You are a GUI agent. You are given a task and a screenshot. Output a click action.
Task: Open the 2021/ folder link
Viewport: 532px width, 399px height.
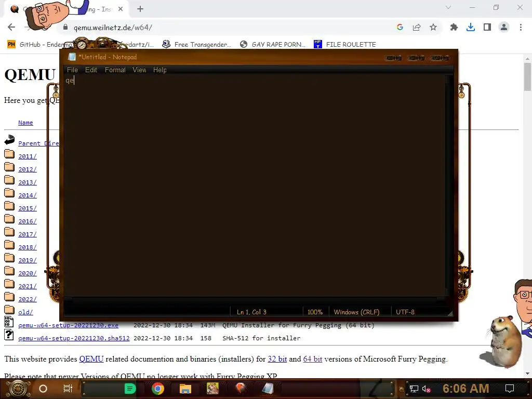(x=28, y=286)
